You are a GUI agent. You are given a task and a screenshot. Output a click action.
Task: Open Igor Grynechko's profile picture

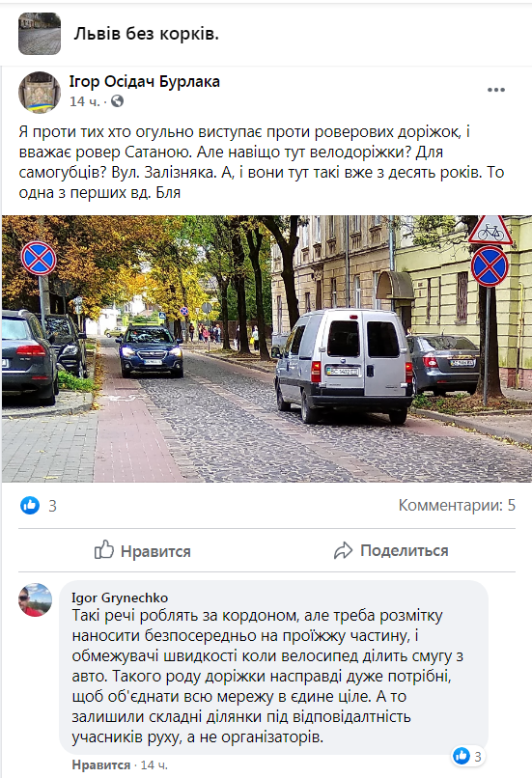click(x=35, y=599)
